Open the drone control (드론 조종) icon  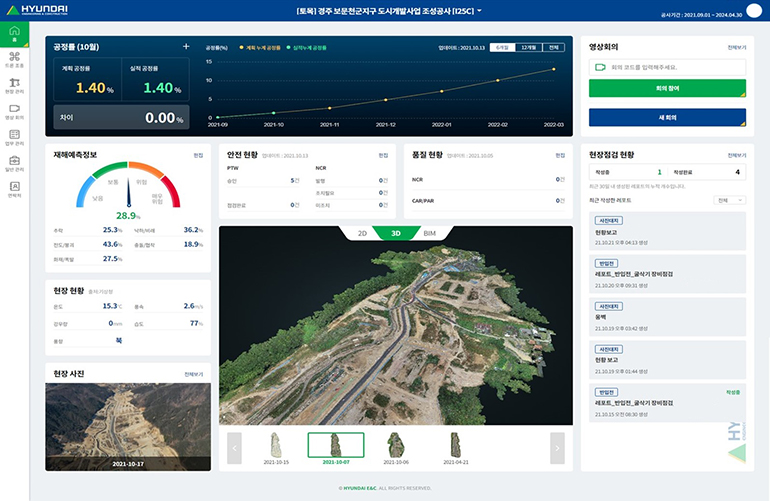14,59
